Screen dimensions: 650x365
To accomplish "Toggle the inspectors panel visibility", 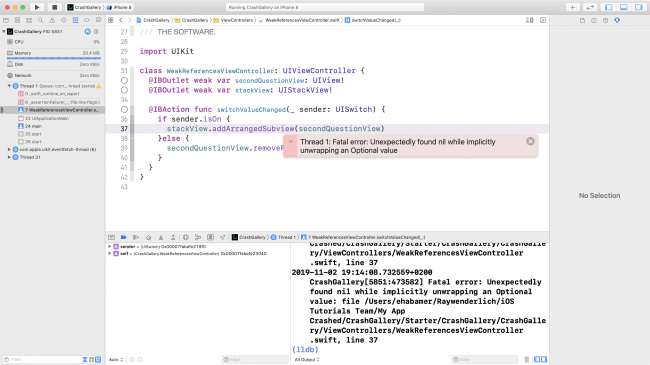I will coord(639,7).
